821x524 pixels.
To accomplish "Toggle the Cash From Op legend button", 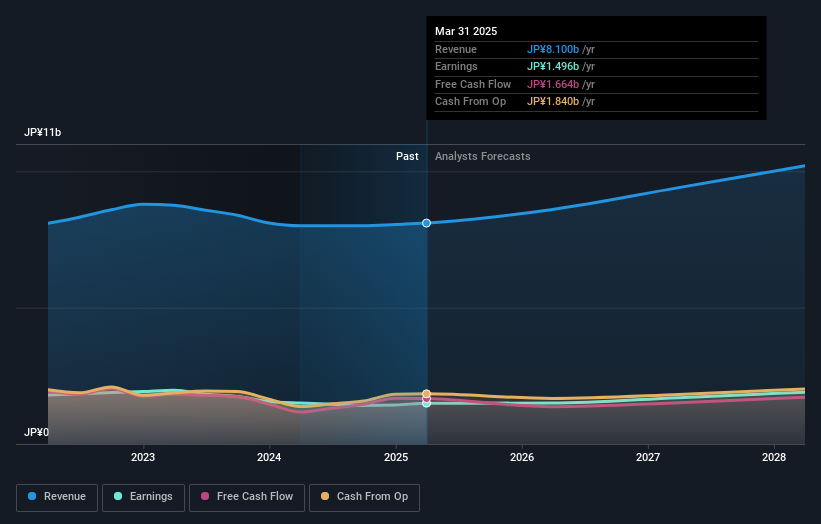I will (x=364, y=497).
